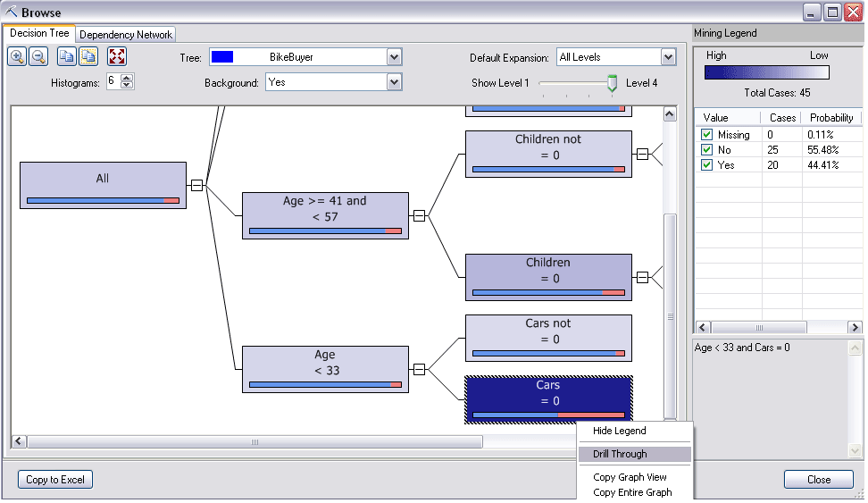
Task: Click the High to Low legend gradient bar
Action: (767, 72)
